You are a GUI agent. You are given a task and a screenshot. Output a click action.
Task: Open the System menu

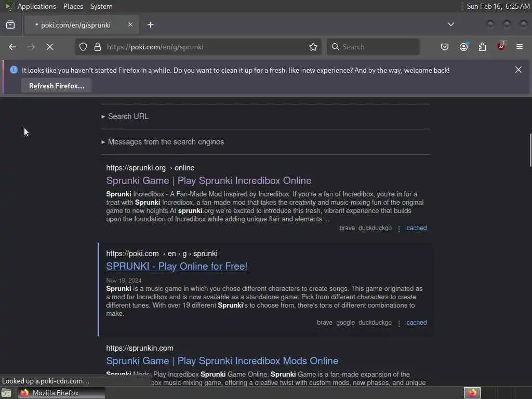click(x=101, y=6)
